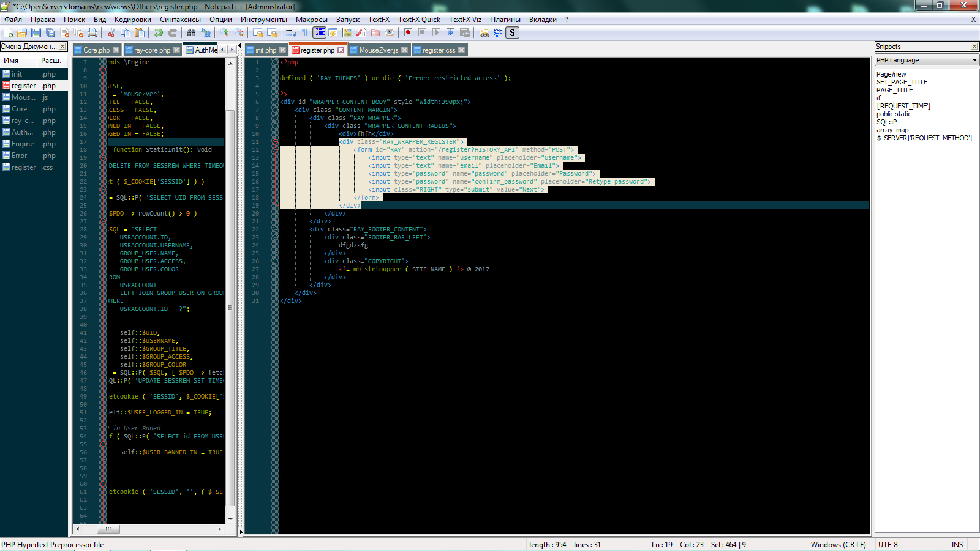Click the S plugin toolbar icon

click(x=513, y=32)
